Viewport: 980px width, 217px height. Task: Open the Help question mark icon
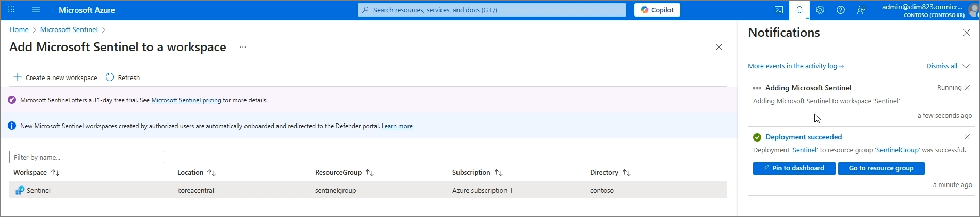[x=841, y=10]
